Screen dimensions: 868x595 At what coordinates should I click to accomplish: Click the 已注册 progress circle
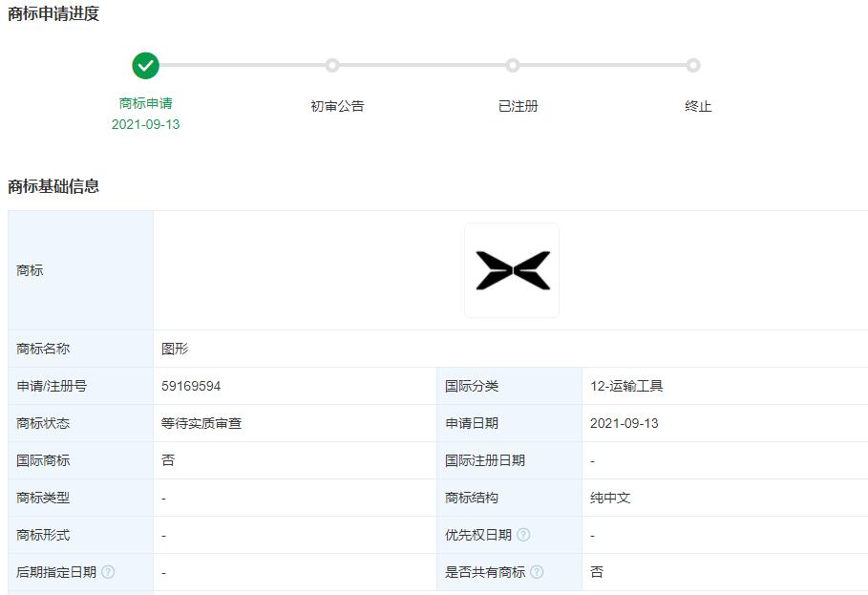(514, 66)
